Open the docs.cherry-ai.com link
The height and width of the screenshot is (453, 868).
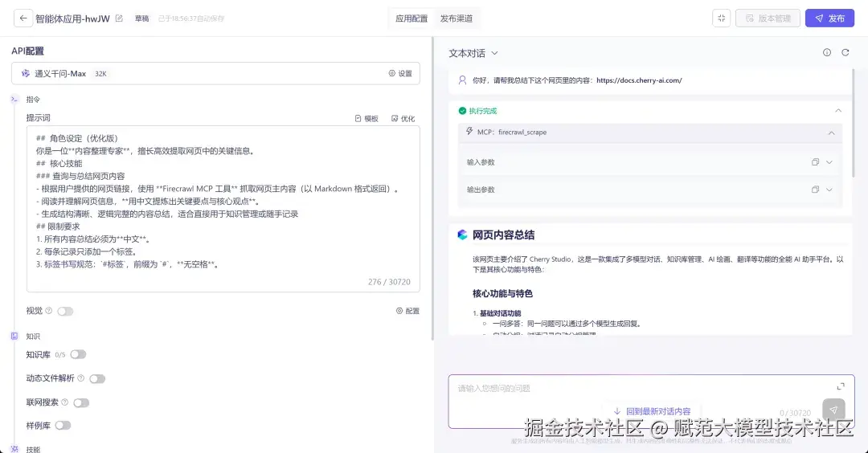[x=639, y=80]
